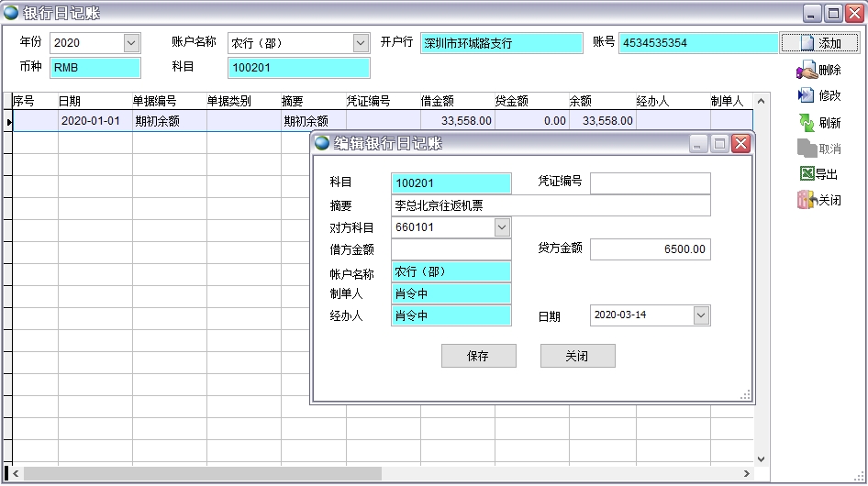Screen dimensions: 868x486
Task: Click the 刷新 (Refresh) icon
Action: click(807, 122)
